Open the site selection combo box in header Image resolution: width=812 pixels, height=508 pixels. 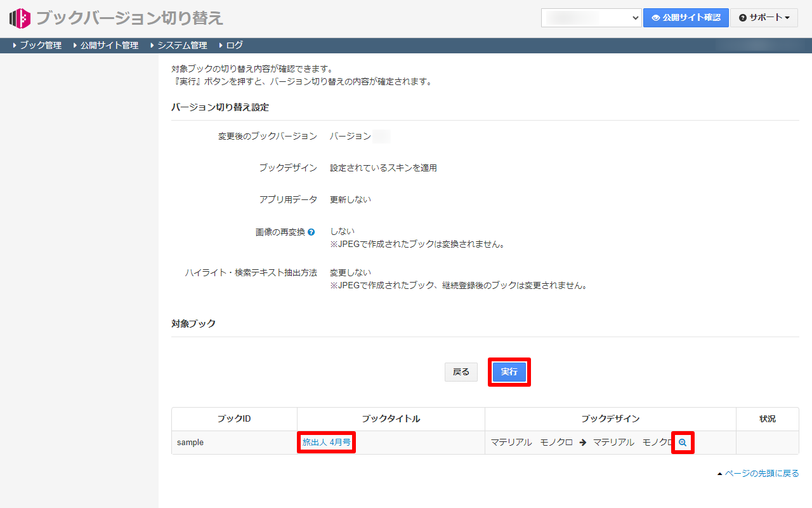pyautogui.click(x=591, y=18)
